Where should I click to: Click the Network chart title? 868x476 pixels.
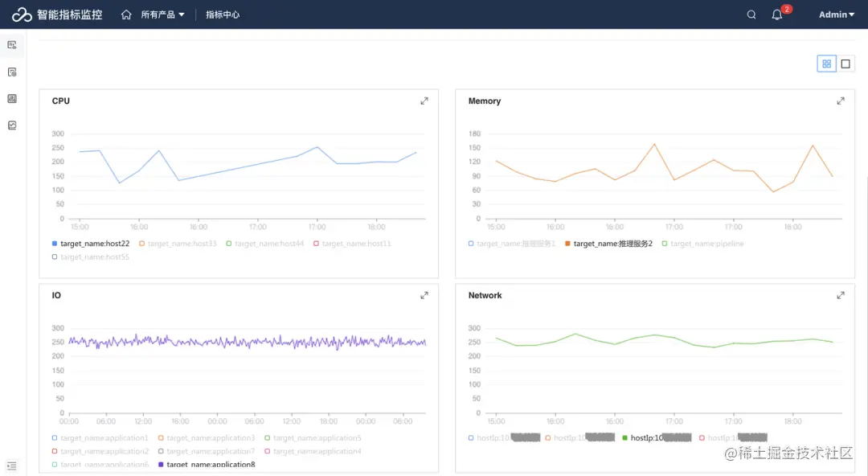[x=485, y=295]
